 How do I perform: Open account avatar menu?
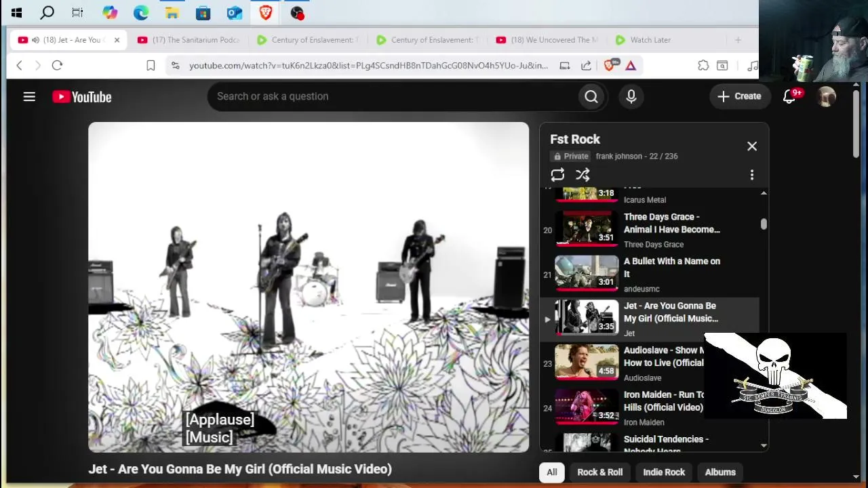tap(827, 96)
